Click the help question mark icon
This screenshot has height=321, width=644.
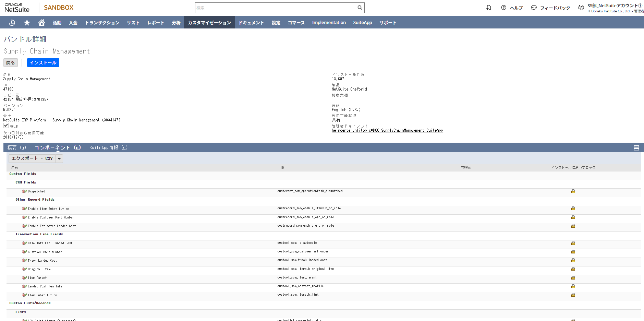click(503, 8)
